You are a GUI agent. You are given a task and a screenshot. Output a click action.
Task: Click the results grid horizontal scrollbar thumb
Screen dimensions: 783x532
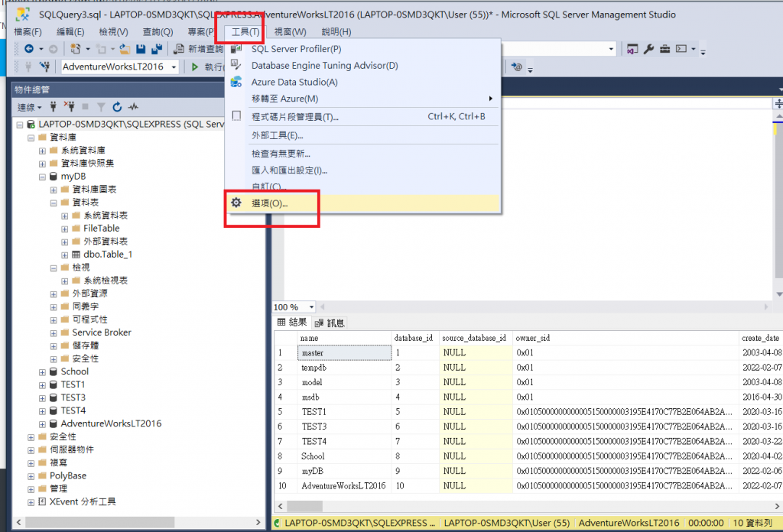coord(304,506)
